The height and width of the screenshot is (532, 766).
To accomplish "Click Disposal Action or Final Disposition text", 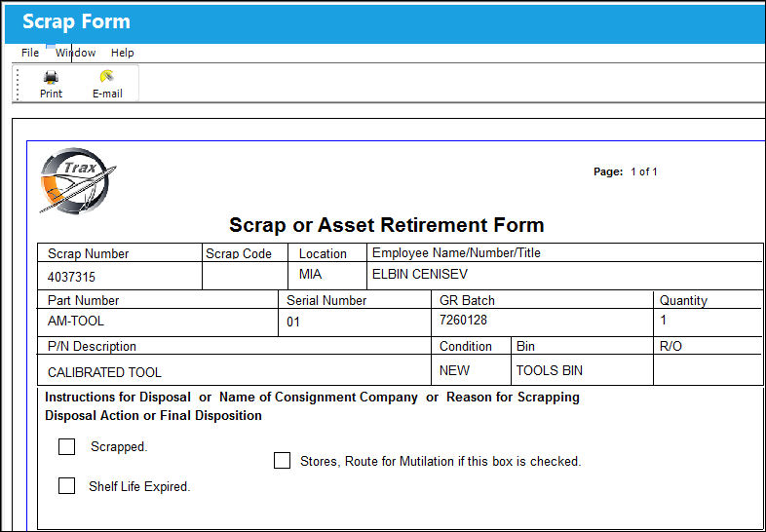I will click(x=153, y=415).
